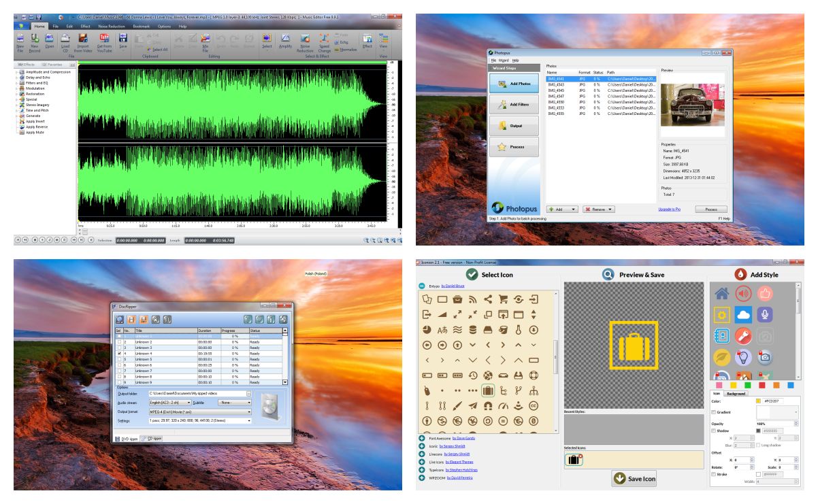This screenshot has height=504, width=818.
Task: Choose the green color swatch
Action: [x=747, y=385]
